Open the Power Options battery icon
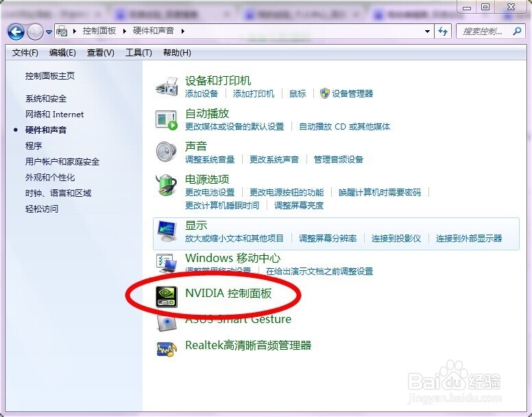The image size is (532, 417). [x=166, y=185]
